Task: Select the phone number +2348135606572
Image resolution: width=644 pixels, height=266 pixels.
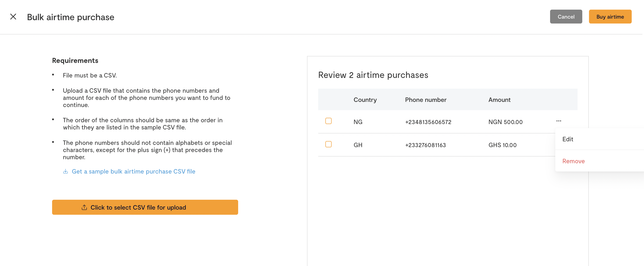Action: point(428,122)
